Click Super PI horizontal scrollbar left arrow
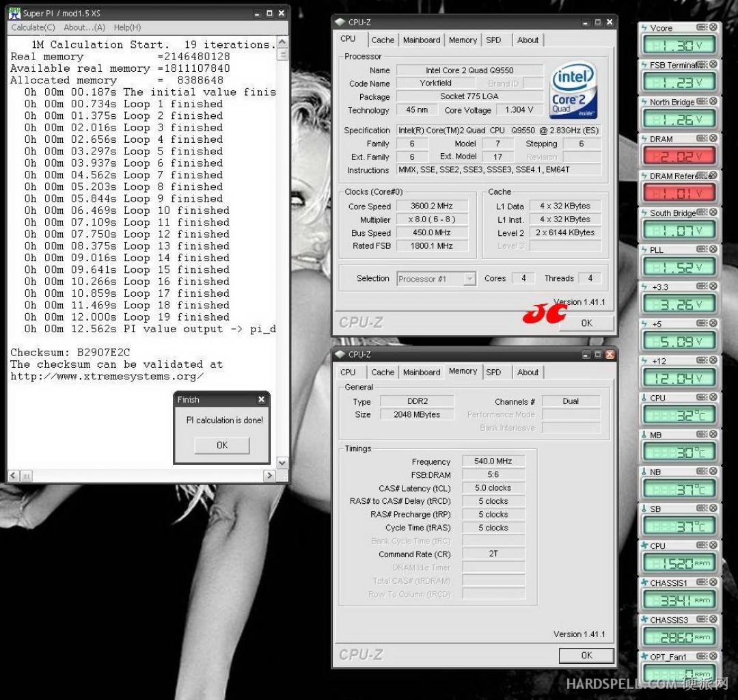 (x=13, y=476)
